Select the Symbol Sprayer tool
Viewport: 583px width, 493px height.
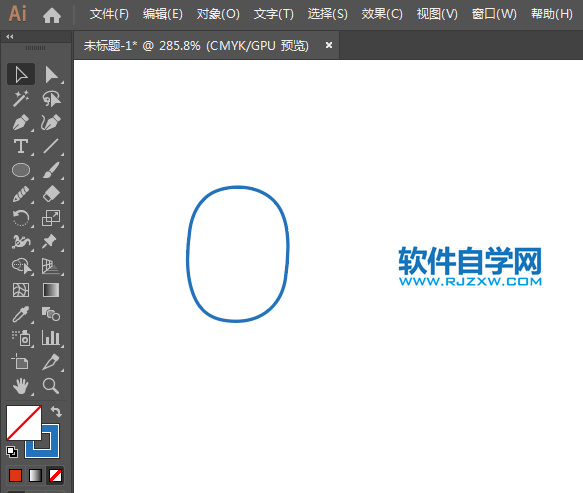pos(21,338)
